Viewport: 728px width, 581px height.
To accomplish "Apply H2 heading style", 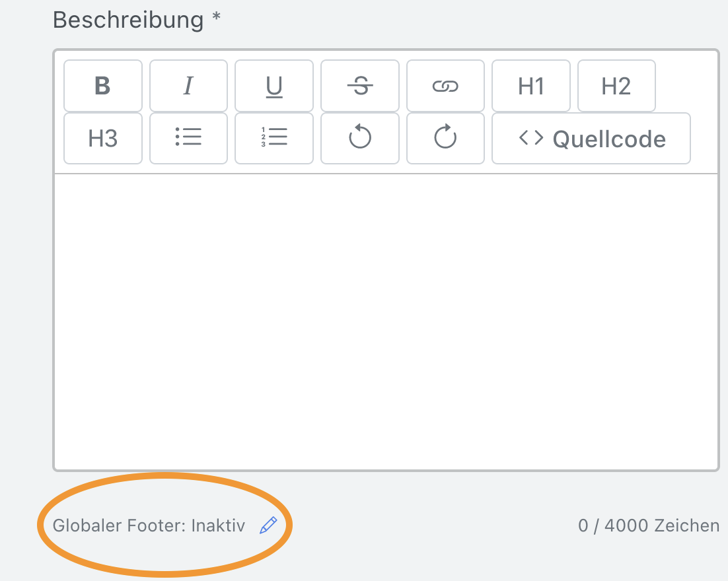I will pyautogui.click(x=616, y=86).
